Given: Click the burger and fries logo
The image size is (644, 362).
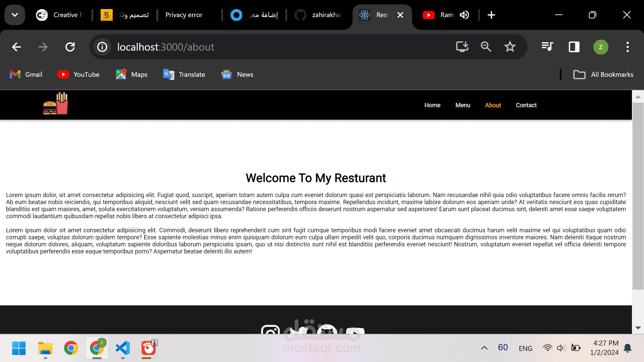Looking at the screenshot, I should point(55,104).
